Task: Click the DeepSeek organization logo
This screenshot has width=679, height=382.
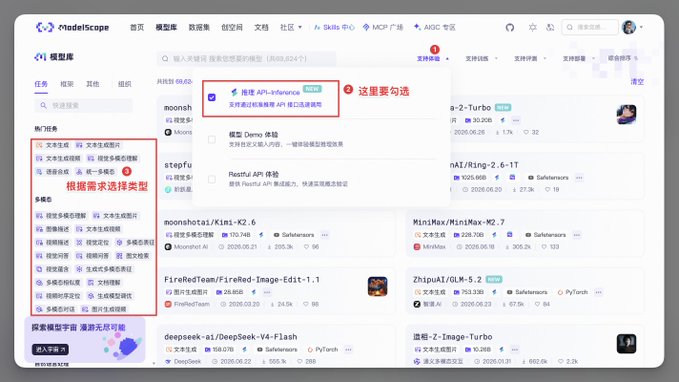Action: (x=168, y=361)
